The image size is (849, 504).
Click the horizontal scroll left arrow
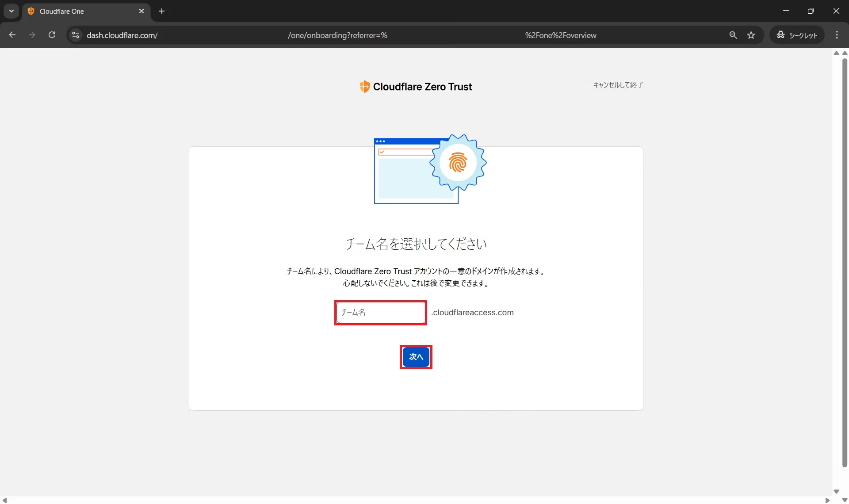(x=4, y=500)
